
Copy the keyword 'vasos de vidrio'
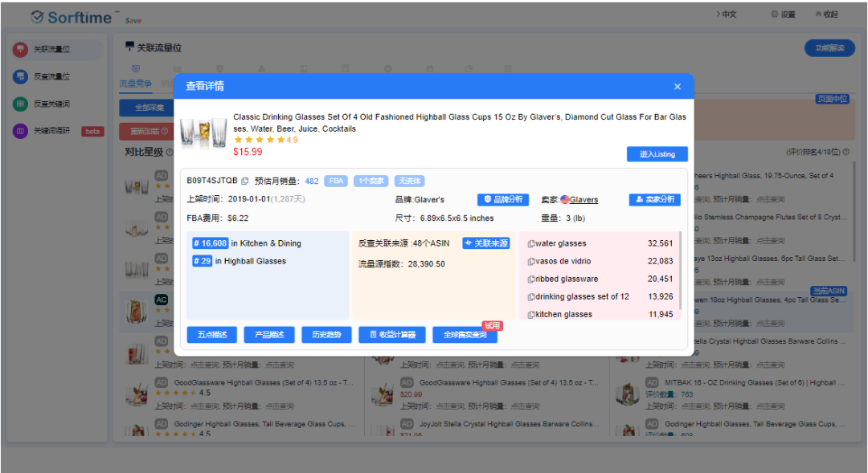coord(531,261)
